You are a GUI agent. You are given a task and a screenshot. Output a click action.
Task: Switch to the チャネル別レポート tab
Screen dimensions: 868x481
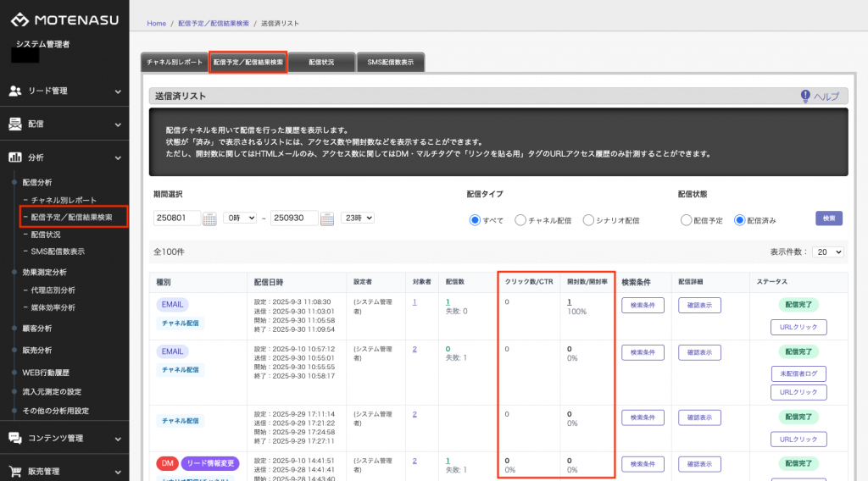[175, 63]
